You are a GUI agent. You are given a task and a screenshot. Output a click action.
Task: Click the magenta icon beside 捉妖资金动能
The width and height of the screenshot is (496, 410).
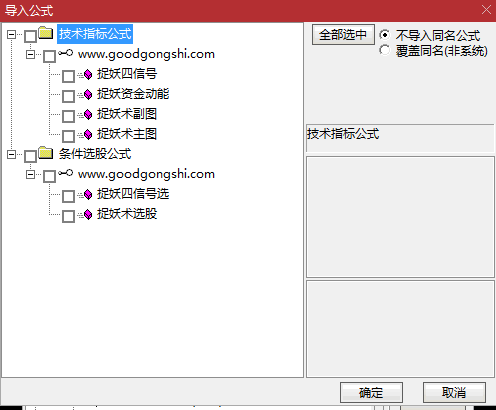coord(88,94)
